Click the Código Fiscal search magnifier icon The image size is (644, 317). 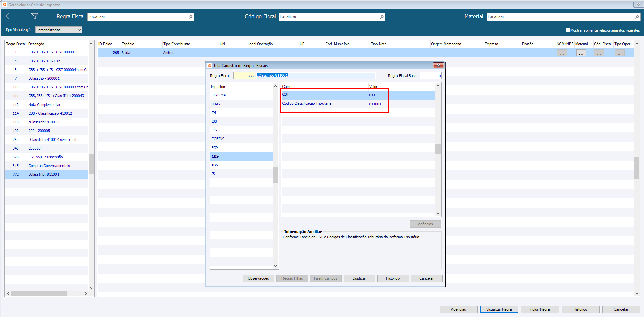pos(382,17)
